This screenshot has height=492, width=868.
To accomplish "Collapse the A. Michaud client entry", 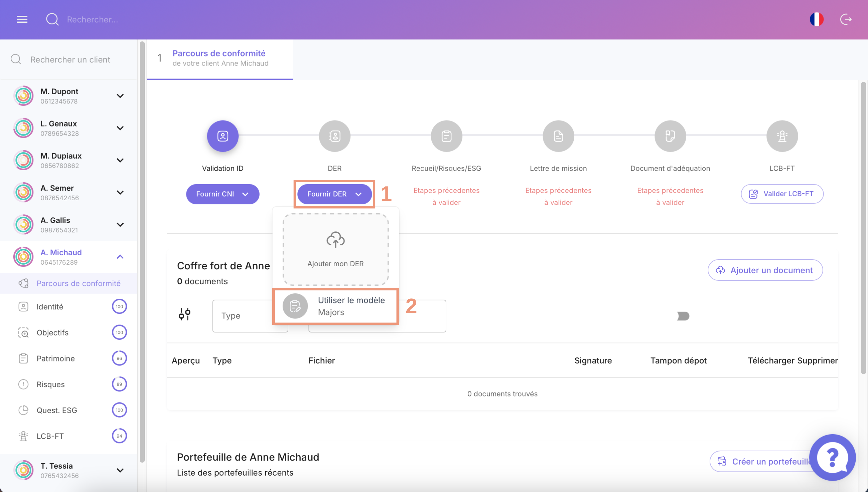I will pyautogui.click(x=120, y=257).
